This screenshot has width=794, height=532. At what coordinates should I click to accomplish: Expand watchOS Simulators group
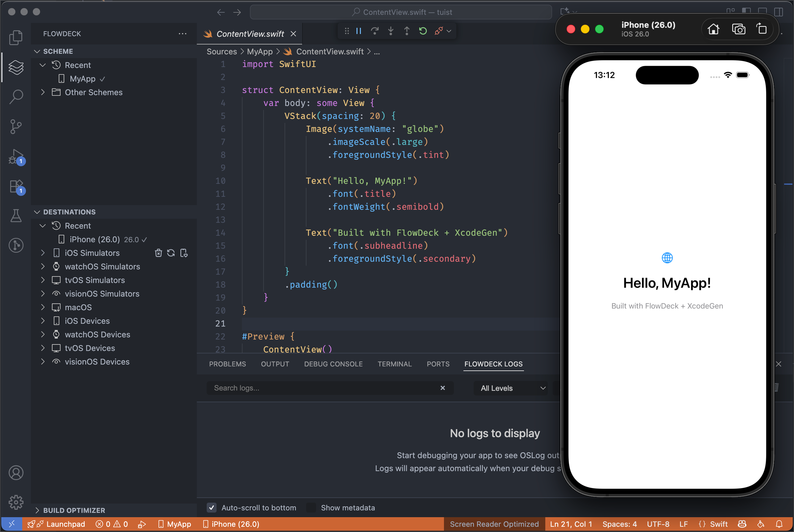point(42,266)
